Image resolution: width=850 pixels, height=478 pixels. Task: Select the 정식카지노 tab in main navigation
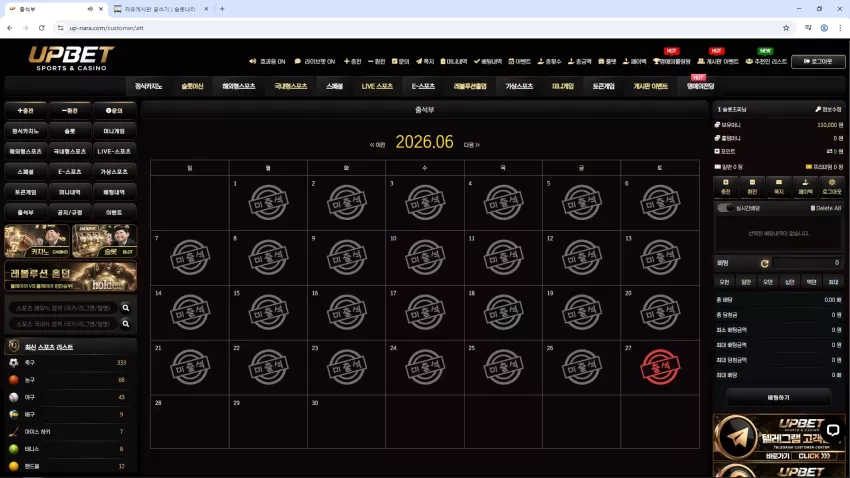click(149, 86)
